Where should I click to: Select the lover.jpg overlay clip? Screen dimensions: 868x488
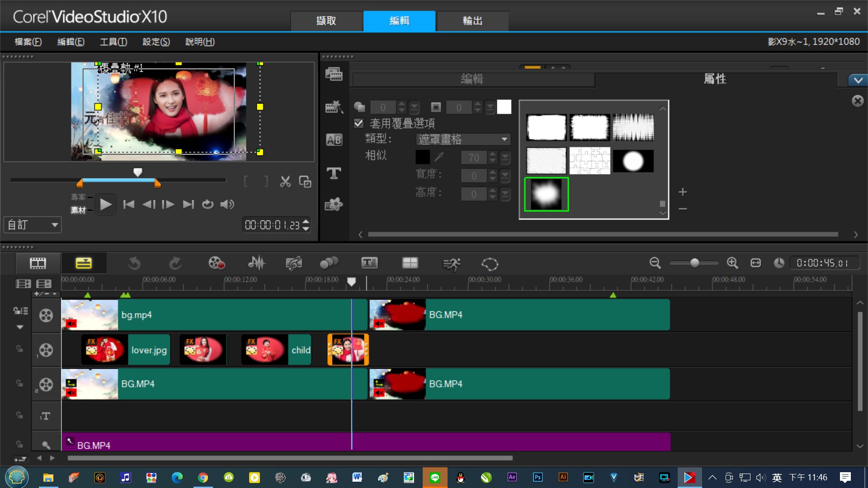click(126, 350)
